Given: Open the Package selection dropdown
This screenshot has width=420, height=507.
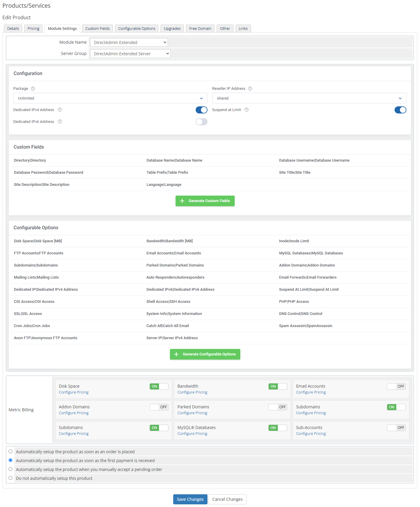Looking at the screenshot, I should (110, 98).
